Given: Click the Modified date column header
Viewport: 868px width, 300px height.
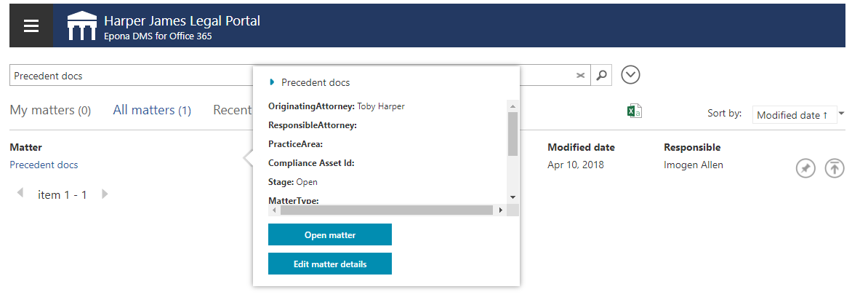Looking at the screenshot, I should click(582, 147).
